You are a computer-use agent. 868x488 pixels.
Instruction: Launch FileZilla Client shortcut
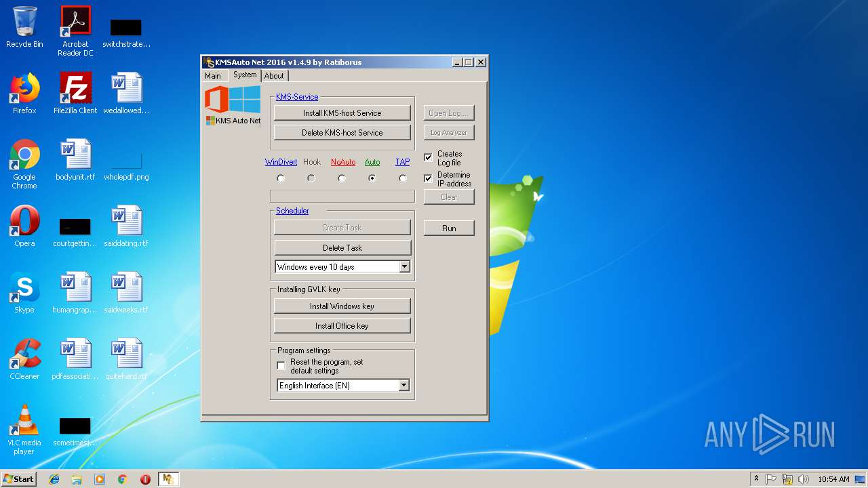75,94
